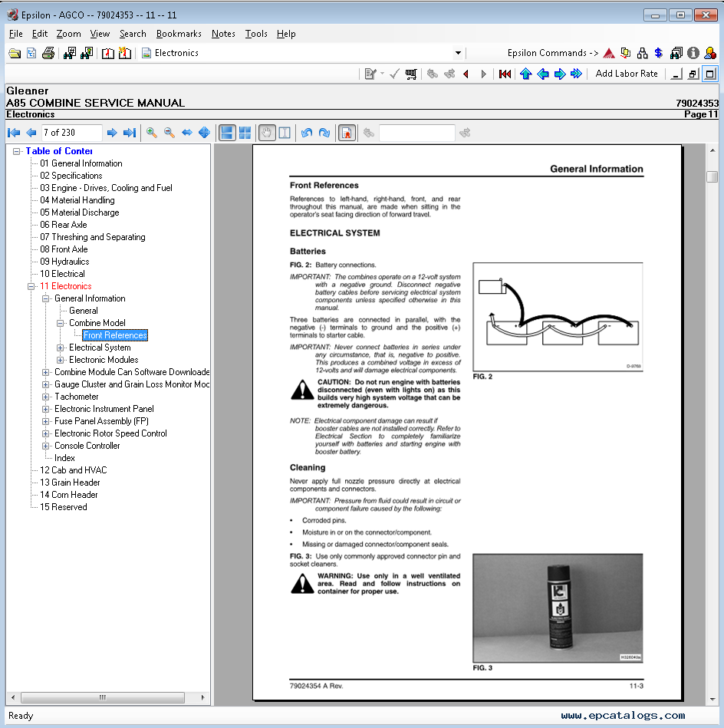Open 09 Hydraulics chapter
The height and width of the screenshot is (728, 724).
pos(64,262)
